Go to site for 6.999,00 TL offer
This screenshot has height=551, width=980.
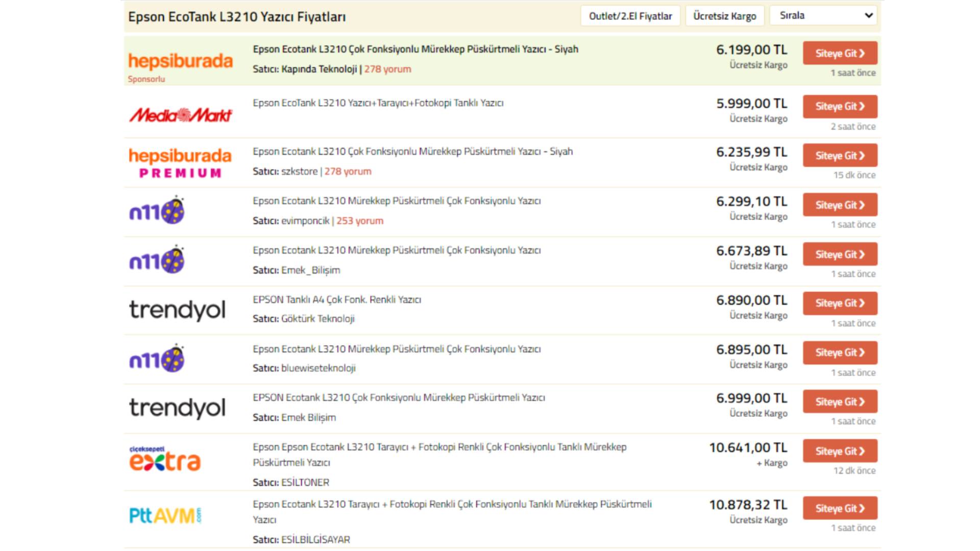(840, 402)
